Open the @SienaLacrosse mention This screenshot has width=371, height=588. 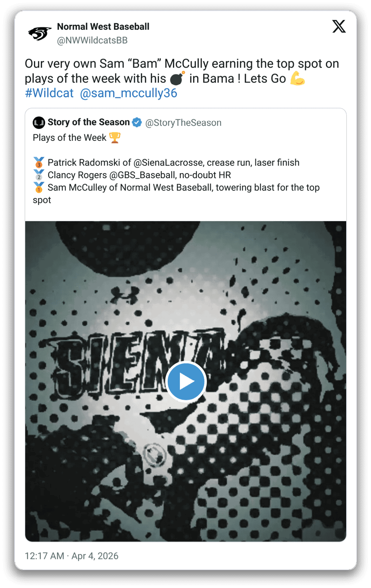click(168, 163)
